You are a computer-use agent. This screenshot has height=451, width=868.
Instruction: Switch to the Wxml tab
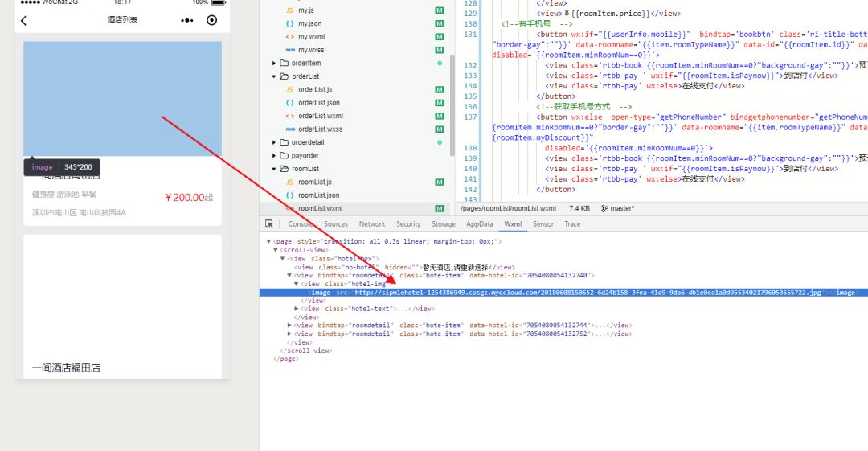coord(513,223)
